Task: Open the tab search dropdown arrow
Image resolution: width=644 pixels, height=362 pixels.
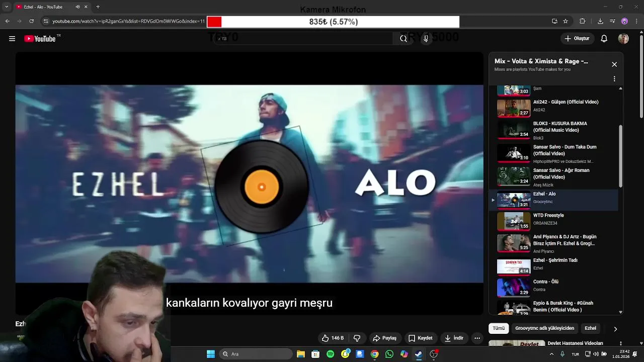Action: pyautogui.click(x=7, y=7)
